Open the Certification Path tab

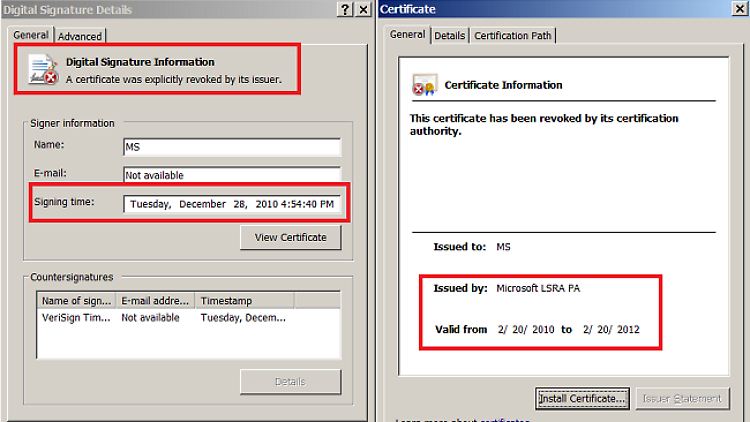coord(513,35)
